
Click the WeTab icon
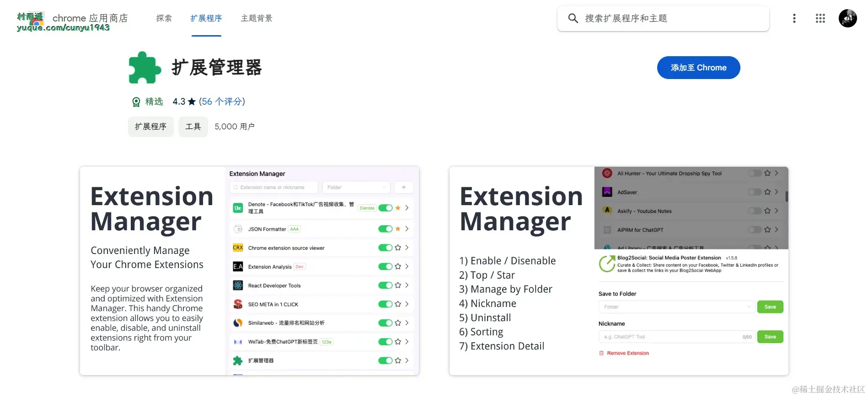(238, 342)
